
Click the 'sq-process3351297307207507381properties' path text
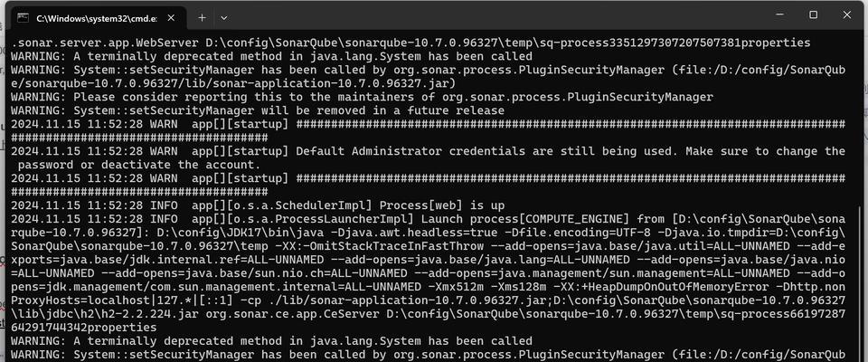tap(676, 43)
